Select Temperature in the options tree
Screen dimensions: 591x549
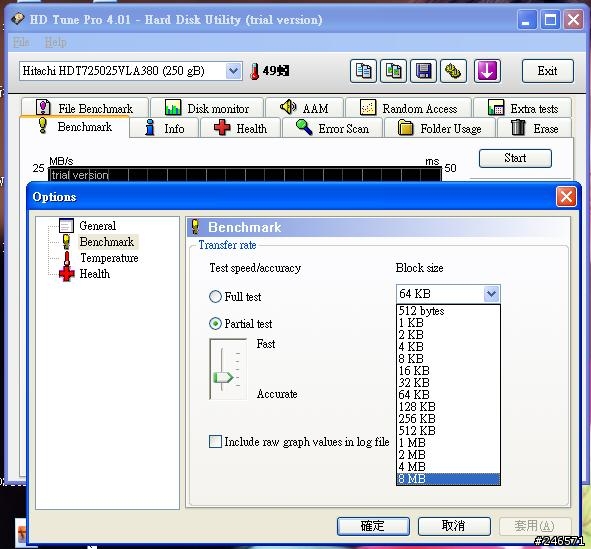[x=109, y=258]
